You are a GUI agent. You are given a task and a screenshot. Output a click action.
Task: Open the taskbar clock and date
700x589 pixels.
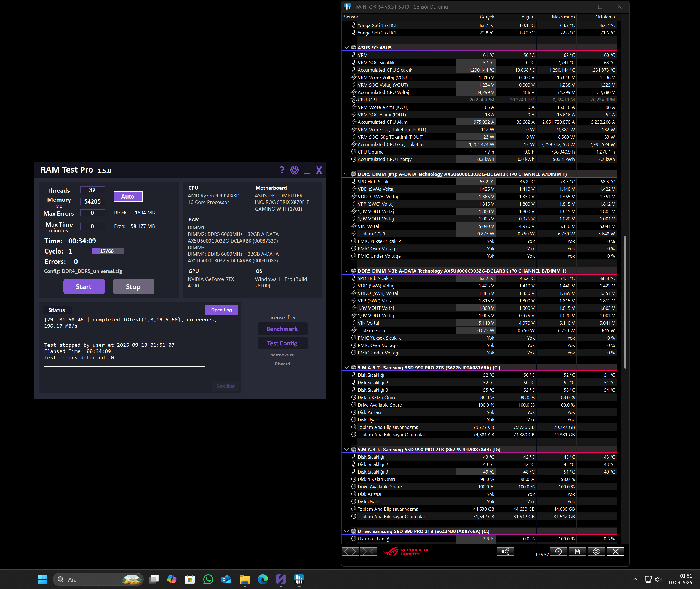click(x=680, y=580)
